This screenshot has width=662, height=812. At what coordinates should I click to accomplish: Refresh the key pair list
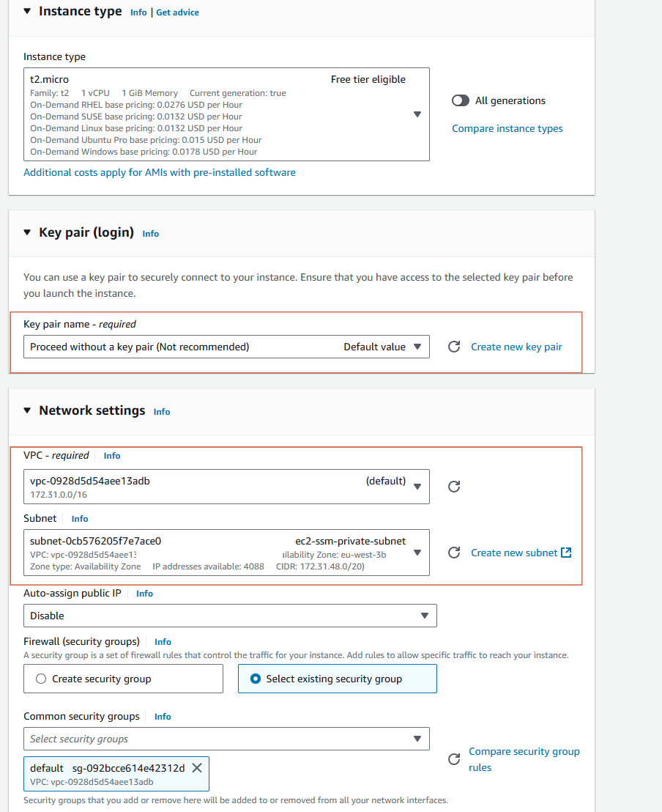[x=455, y=346]
